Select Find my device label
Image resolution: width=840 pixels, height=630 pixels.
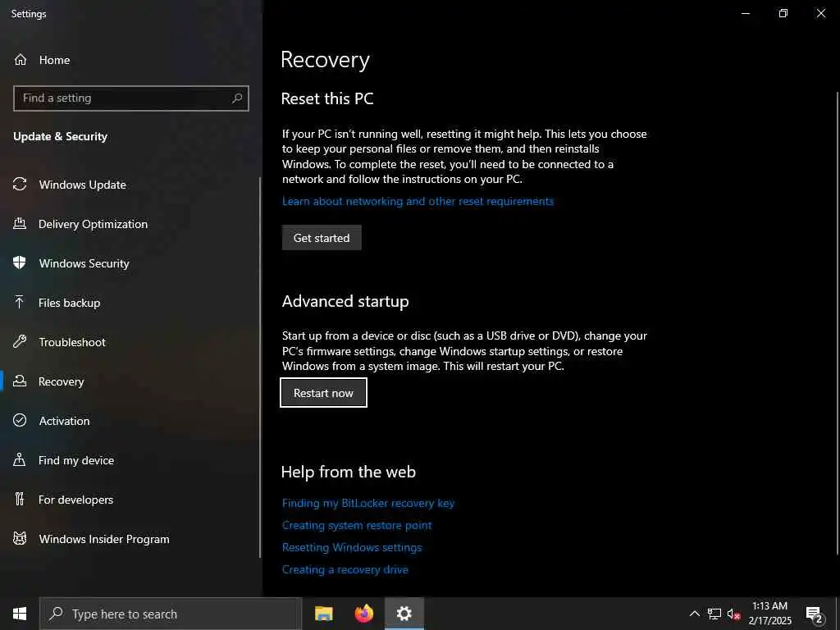76,460
